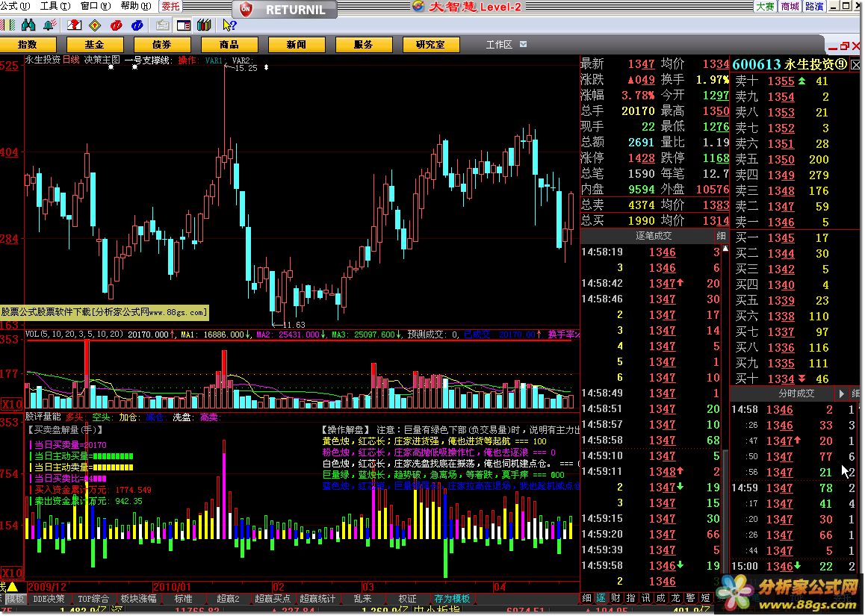Toggle the 细 detail view tab
The width and height of the screenshot is (865, 616).
click(x=587, y=598)
